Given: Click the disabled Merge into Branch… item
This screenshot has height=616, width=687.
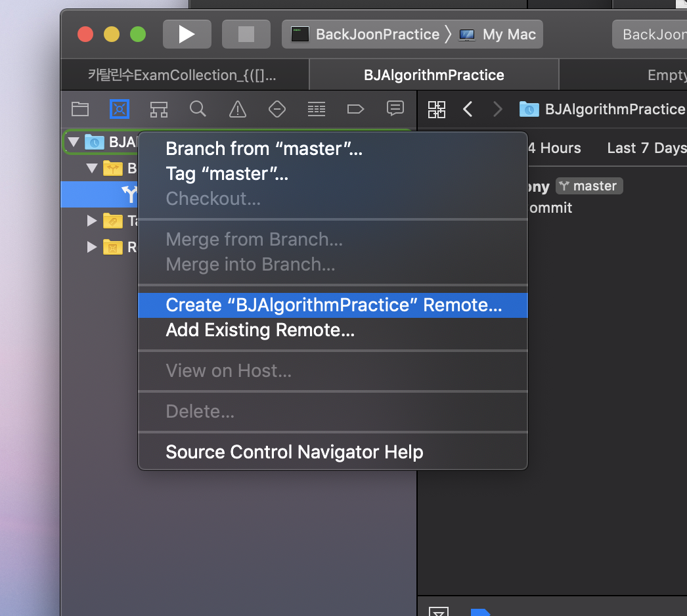Looking at the screenshot, I should click(332, 265).
